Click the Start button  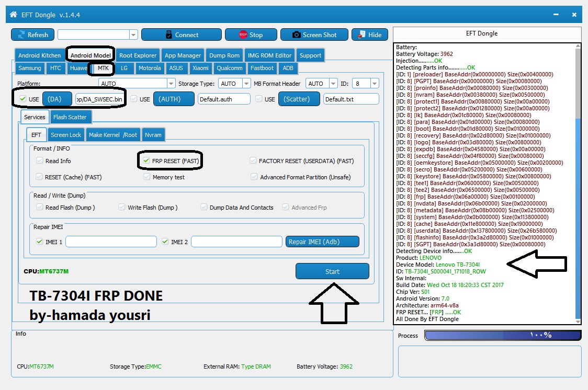(x=332, y=271)
